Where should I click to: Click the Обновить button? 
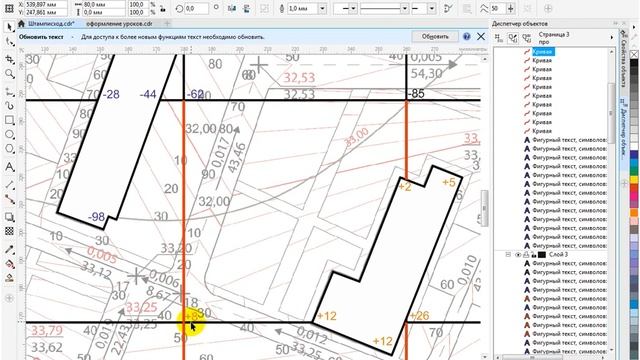point(435,37)
